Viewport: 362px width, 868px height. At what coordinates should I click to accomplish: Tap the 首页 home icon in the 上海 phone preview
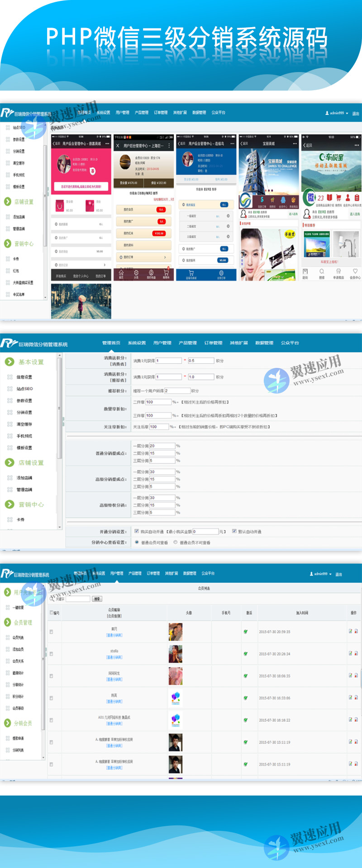click(x=121, y=273)
